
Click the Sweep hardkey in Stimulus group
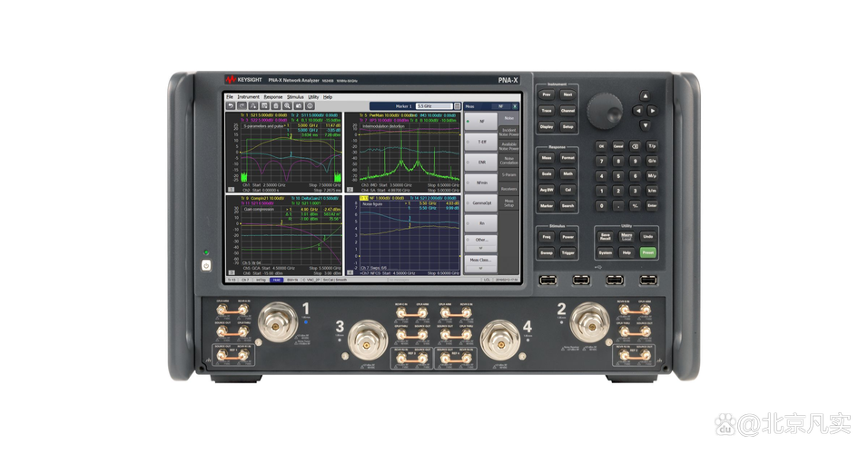click(x=547, y=253)
